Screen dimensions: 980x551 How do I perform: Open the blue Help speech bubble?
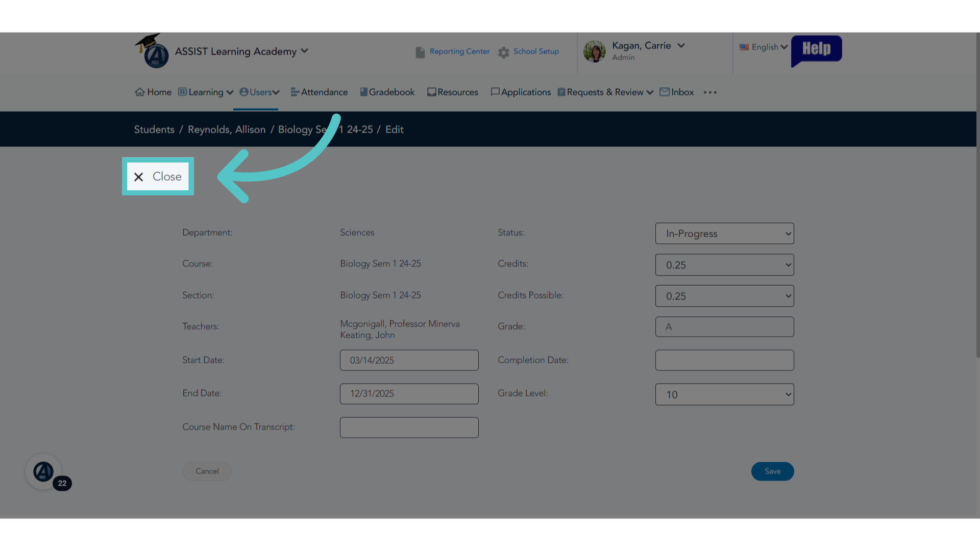[816, 50]
